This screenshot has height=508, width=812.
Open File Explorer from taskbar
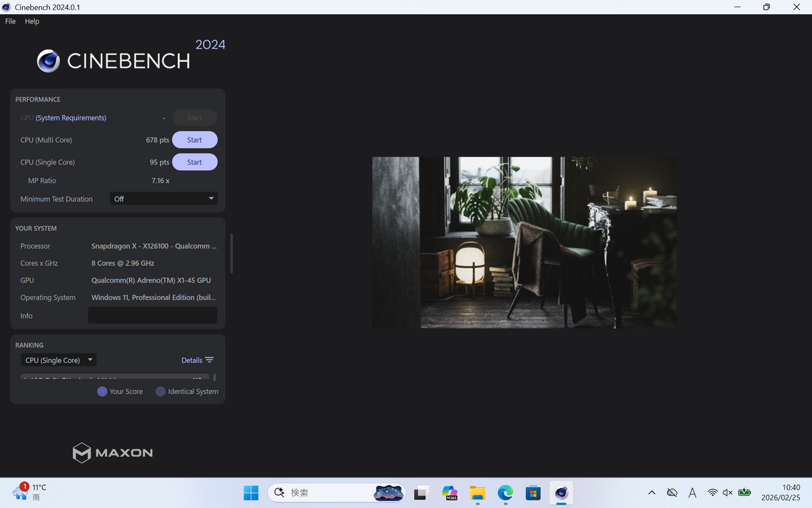point(478,493)
